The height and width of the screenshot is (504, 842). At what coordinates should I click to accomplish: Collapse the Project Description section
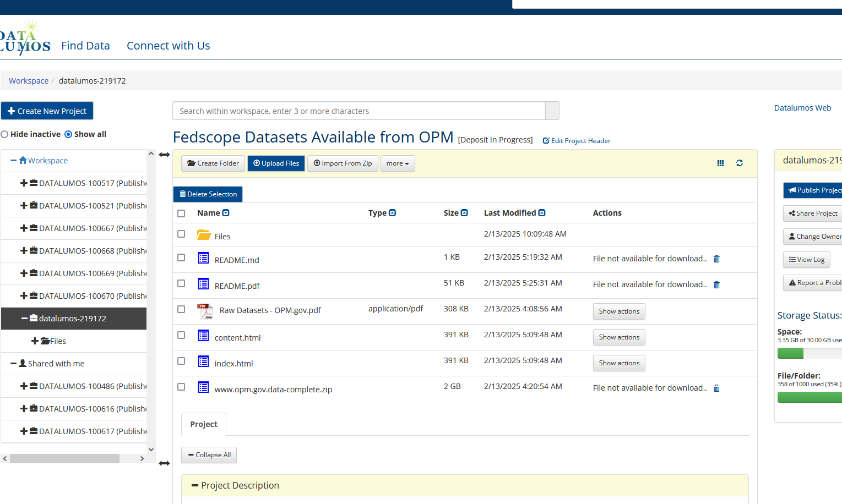[x=195, y=485]
